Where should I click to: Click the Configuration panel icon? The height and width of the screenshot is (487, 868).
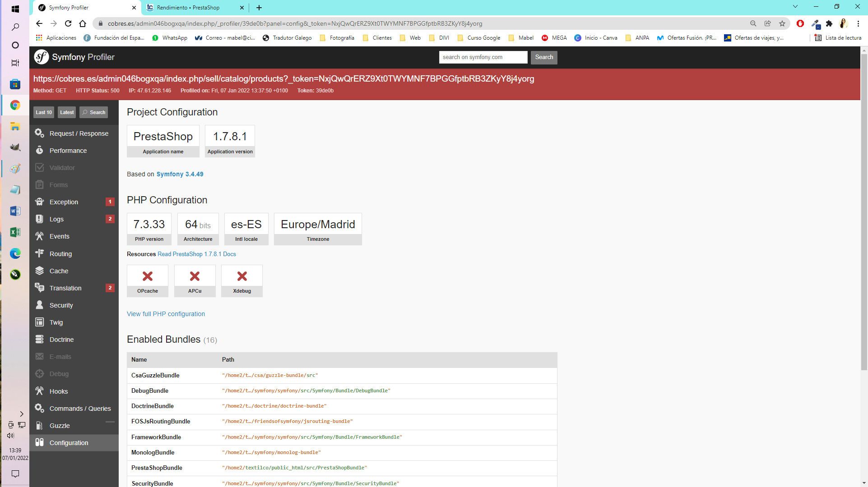point(39,443)
